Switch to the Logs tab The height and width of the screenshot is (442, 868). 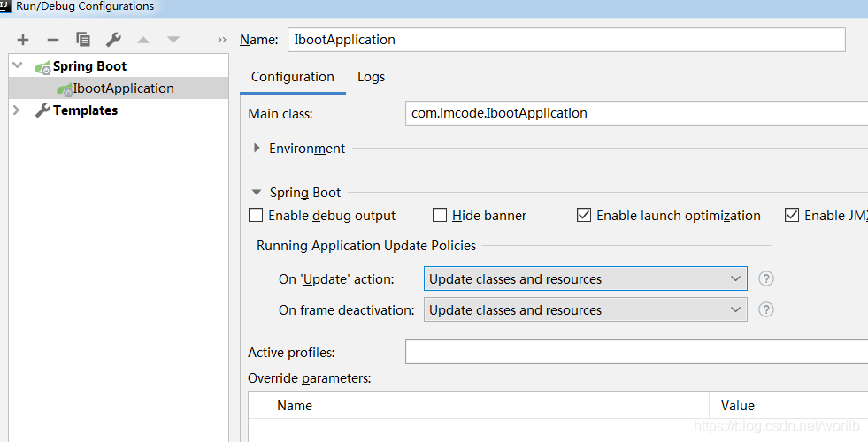tap(371, 77)
